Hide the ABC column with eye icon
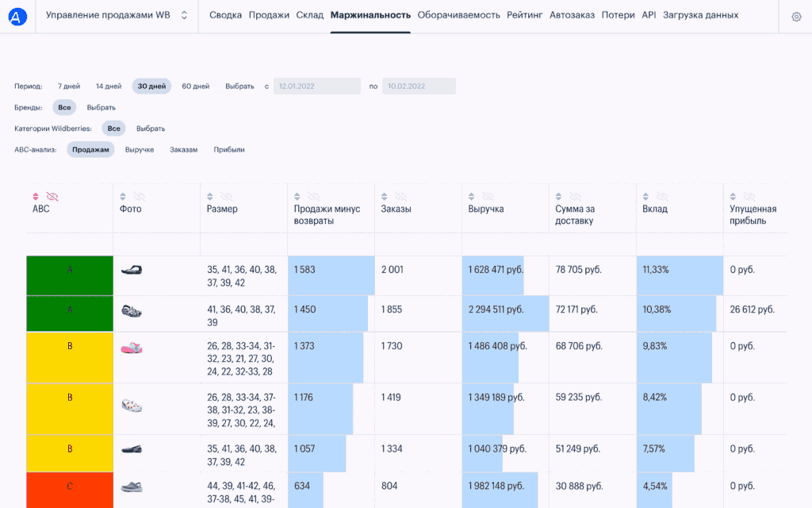The image size is (812, 508). [52, 196]
